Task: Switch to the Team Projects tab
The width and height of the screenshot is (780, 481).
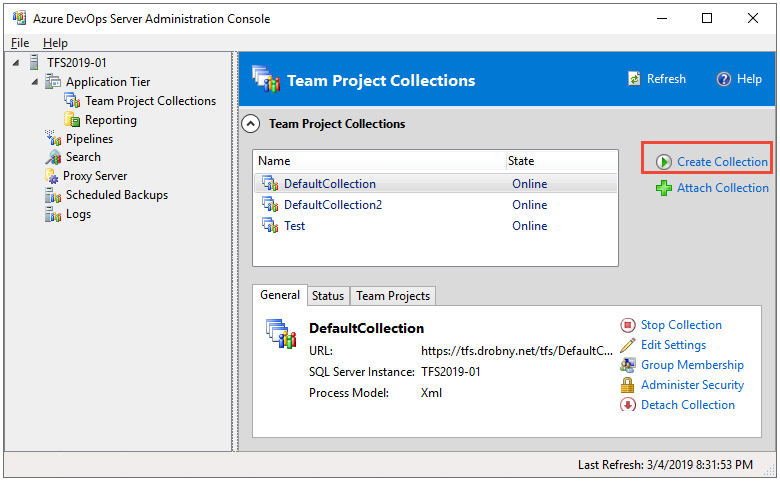Action: coord(393,296)
